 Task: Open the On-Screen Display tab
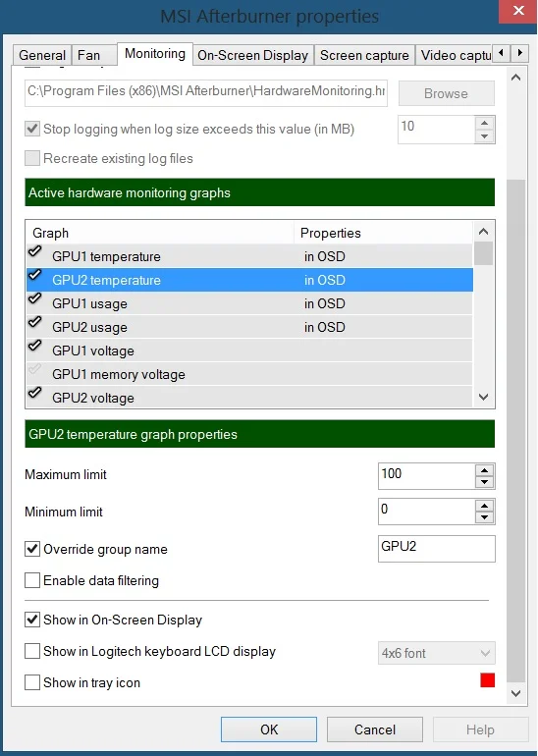[x=253, y=55]
